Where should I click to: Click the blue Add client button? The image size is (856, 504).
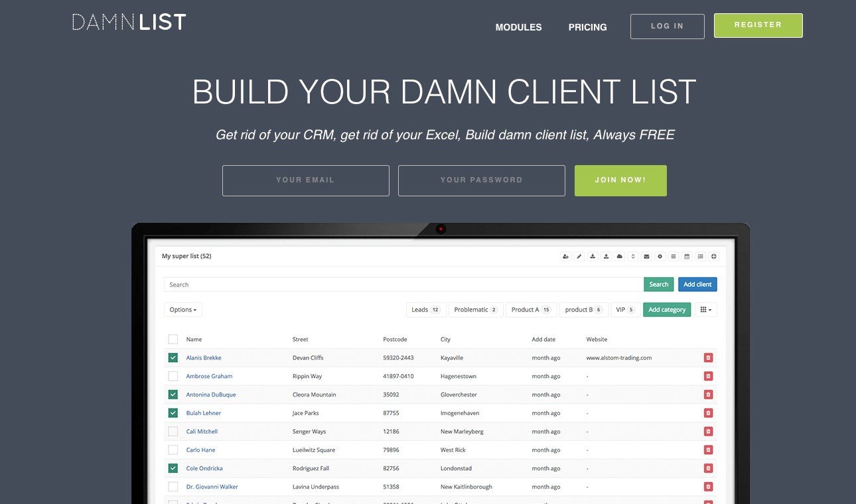697,284
